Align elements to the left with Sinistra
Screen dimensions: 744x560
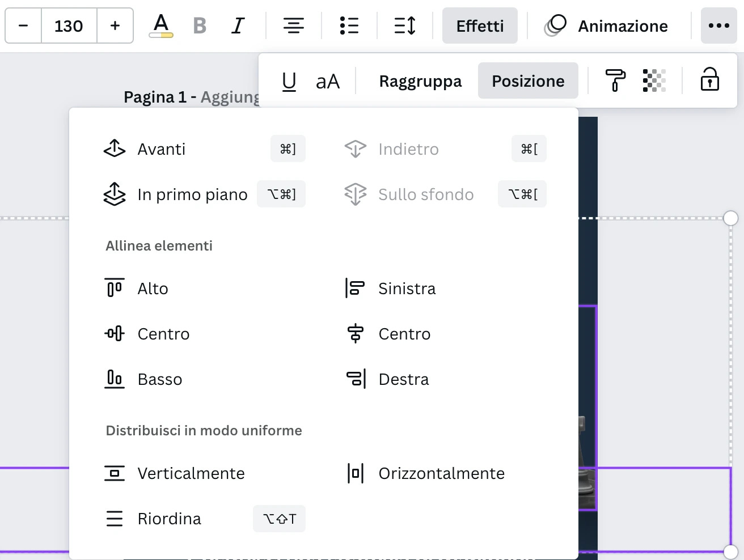click(x=406, y=288)
